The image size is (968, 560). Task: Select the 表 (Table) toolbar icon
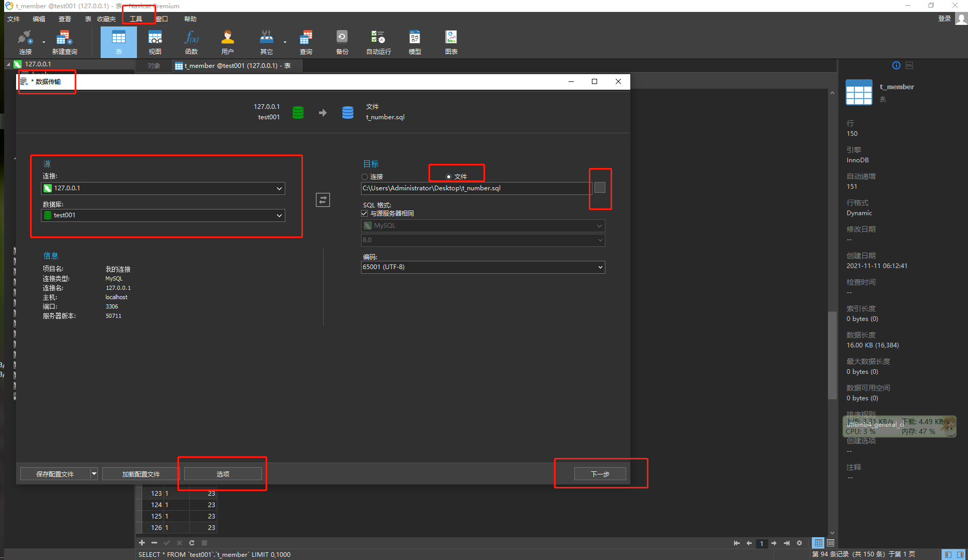(x=119, y=42)
